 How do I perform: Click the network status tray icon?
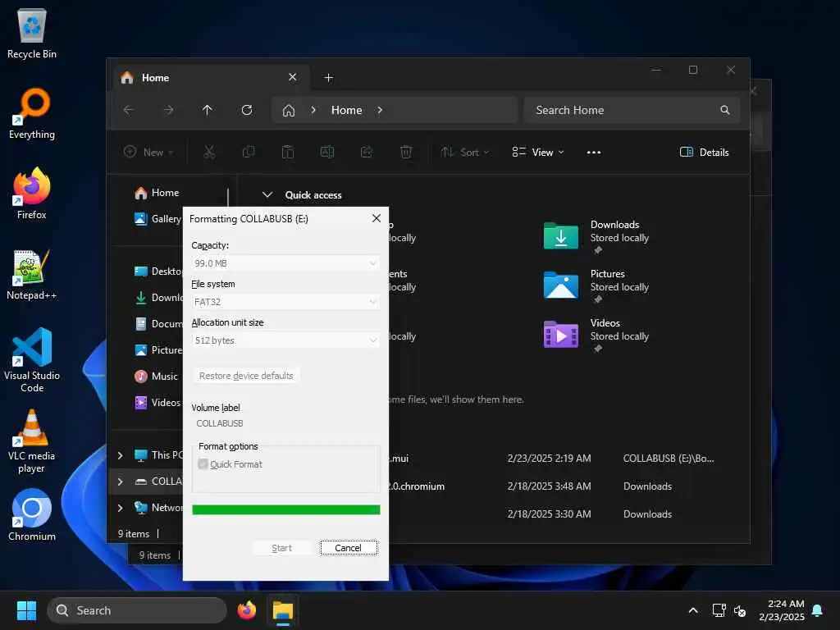(719, 610)
